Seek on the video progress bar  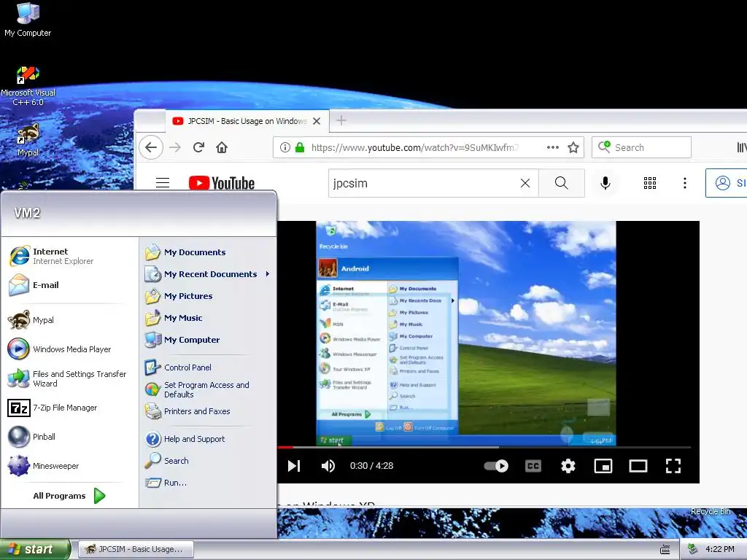click(484, 448)
